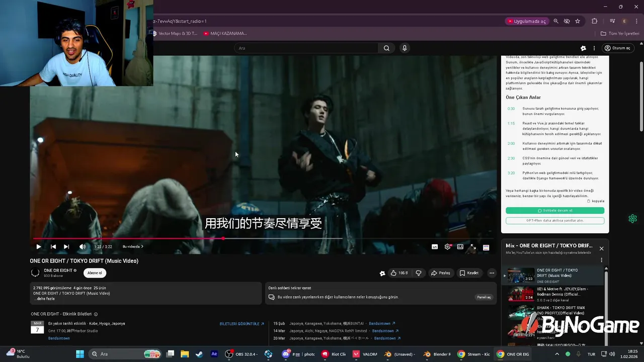The width and height of the screenshot is (644, 362).
Task: Open live chat replay with 'Paneli aç'
Action: point(484,297)
